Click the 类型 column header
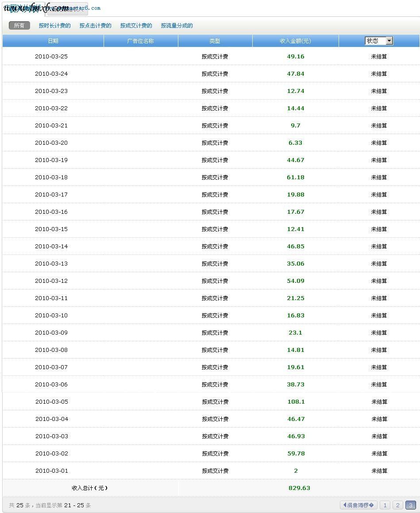420x513 pixels. (215, 41)
